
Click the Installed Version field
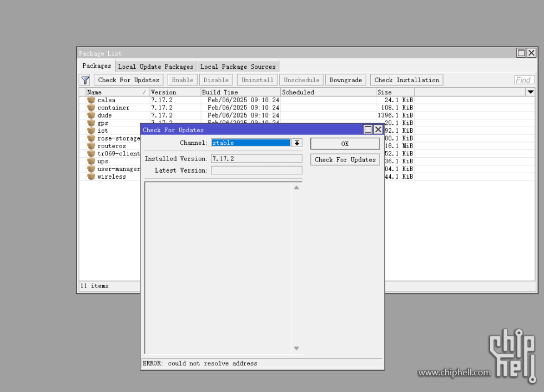click(x=256, y=159)
